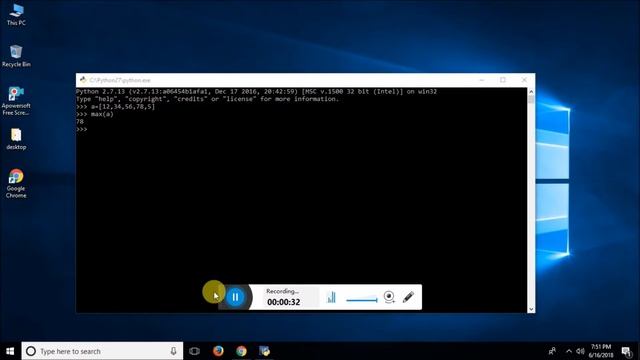Open the Action Center notifications icon
Screen dimensions: 640x360
pos(627,351)
